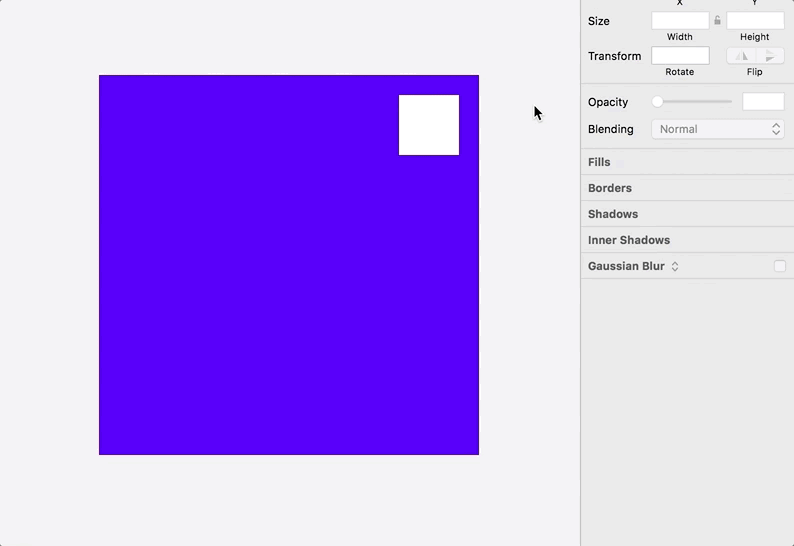Click the Opacity value field
Viewport: 794px width, 546px height.
pyautogui.click(x=763, y=102)
